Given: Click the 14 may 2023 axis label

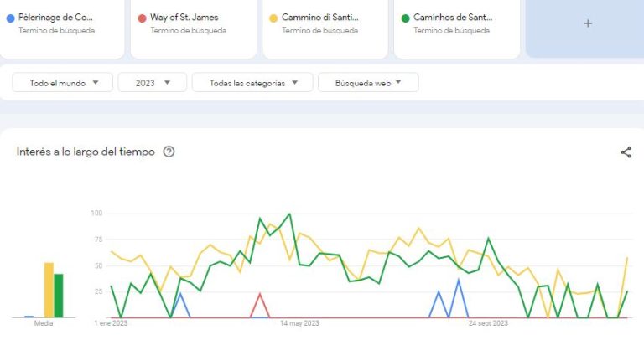Looking at the screenshot, I should 299,323.
